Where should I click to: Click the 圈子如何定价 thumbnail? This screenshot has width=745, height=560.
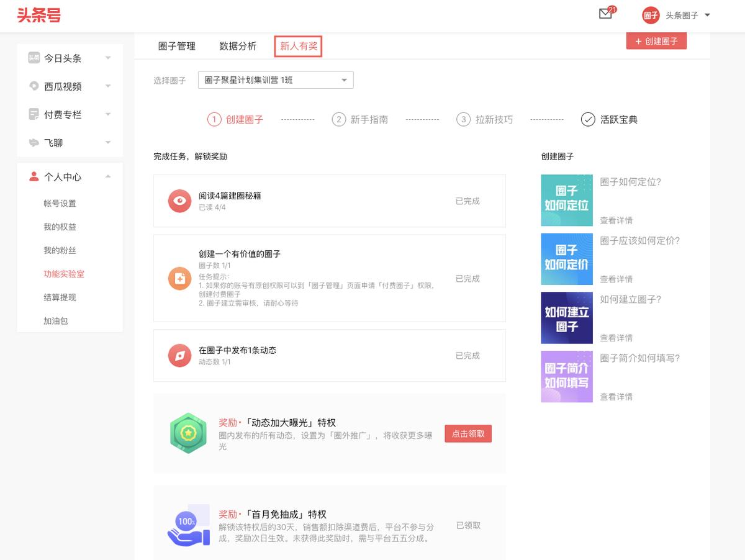pos(566,259)
